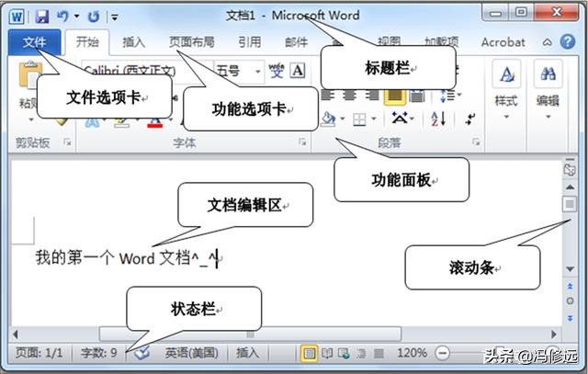Toggle Distributed alignment
588x374 pixels.
[x=416, y=96]
